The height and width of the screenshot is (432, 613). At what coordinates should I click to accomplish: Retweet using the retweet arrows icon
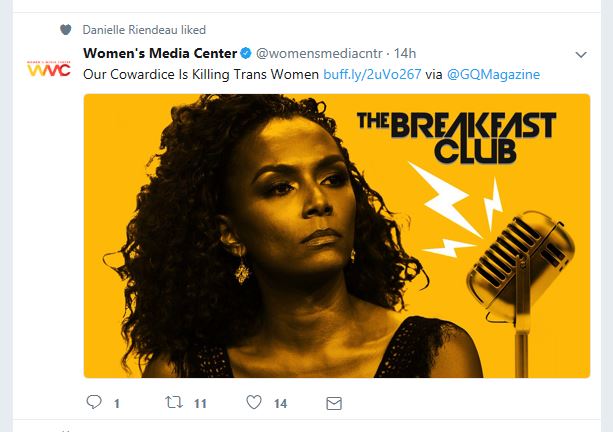[171, 403]
